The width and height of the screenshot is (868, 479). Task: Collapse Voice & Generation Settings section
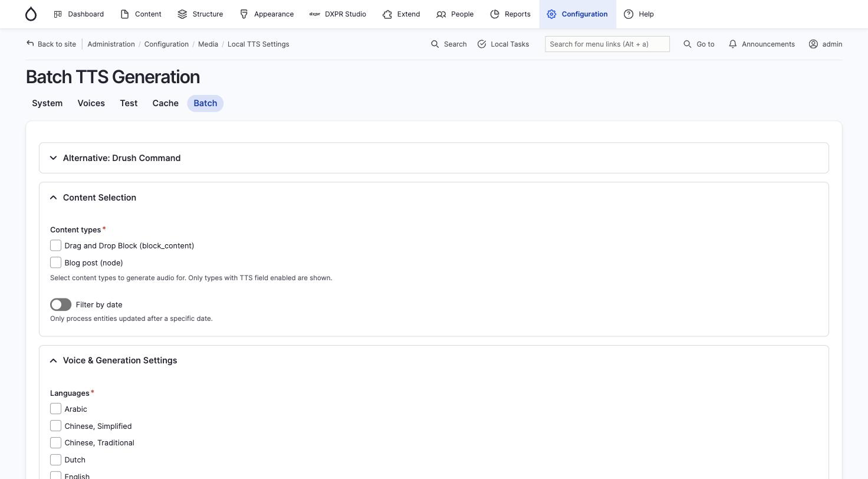point(434,360)
